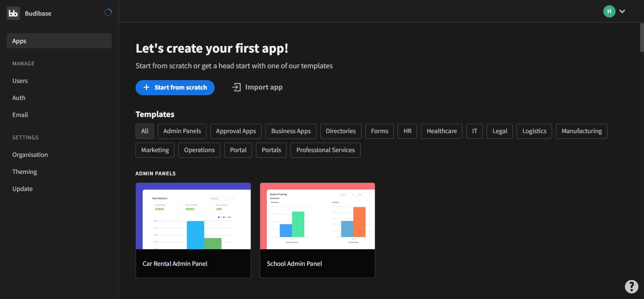Select the All templates filter
The width and height of the screenshot is (644, 299).
click(x=145, y=131)
